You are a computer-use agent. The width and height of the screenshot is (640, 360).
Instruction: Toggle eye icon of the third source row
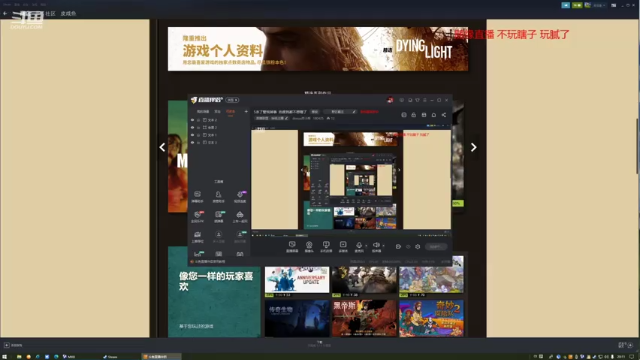click(x=192, y=135)
